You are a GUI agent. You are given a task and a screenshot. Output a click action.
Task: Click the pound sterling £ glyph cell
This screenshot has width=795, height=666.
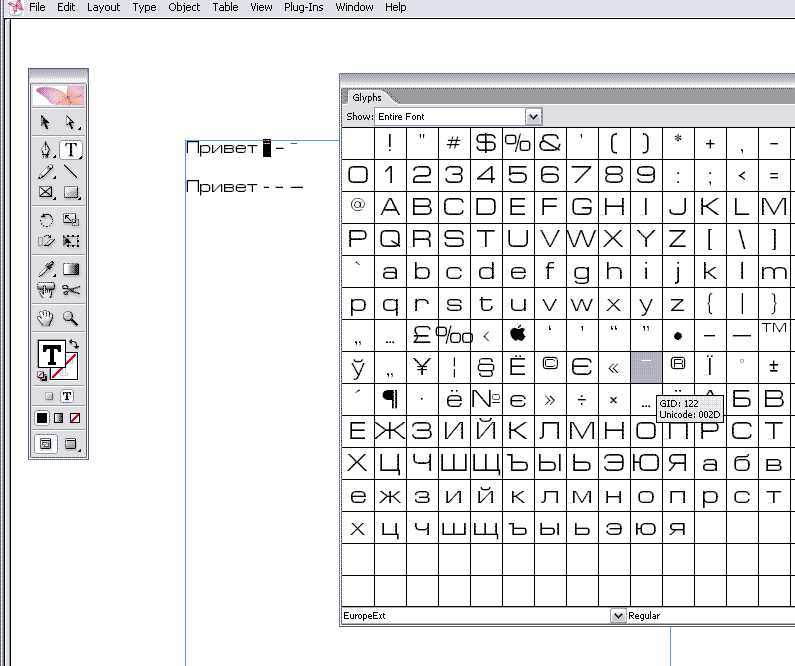[x=422, y=335]
